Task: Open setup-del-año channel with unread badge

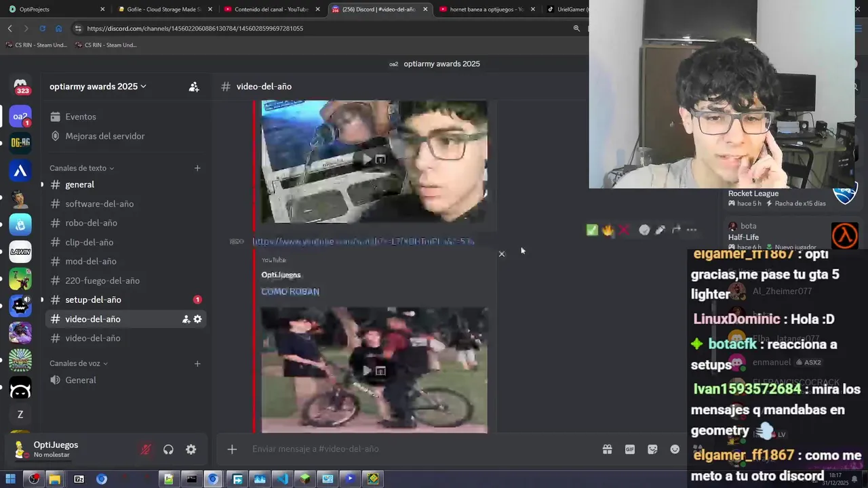Action: tap(126, 300)
